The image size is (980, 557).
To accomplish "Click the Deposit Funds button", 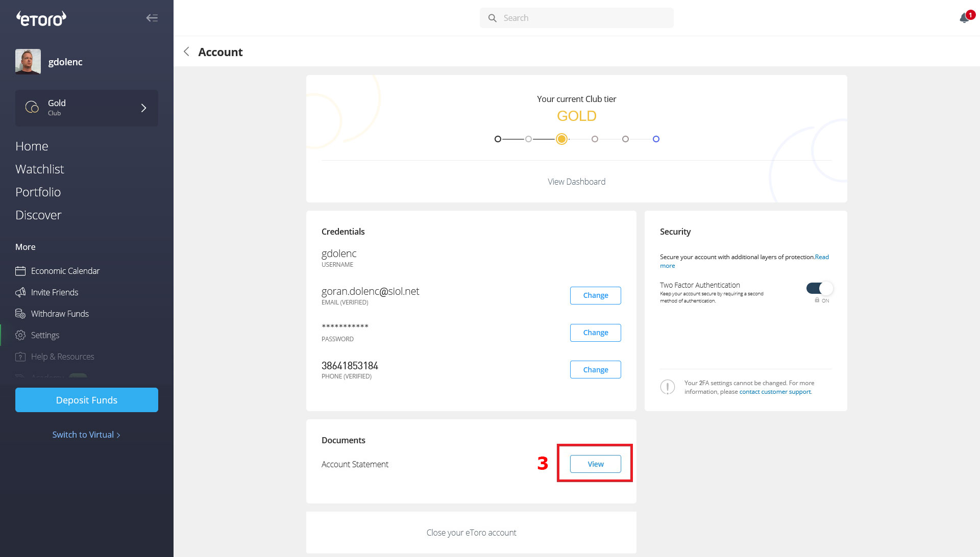I will [x=87, y=400].
